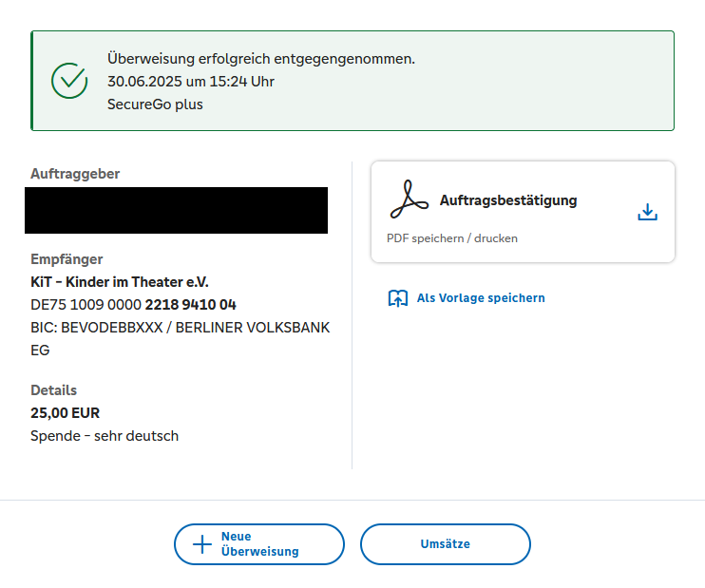Select the recipient name KiT - Kinder im Theater
This screenshot has height=588, width=705.
pyautogui.click(x=119, y=282)
